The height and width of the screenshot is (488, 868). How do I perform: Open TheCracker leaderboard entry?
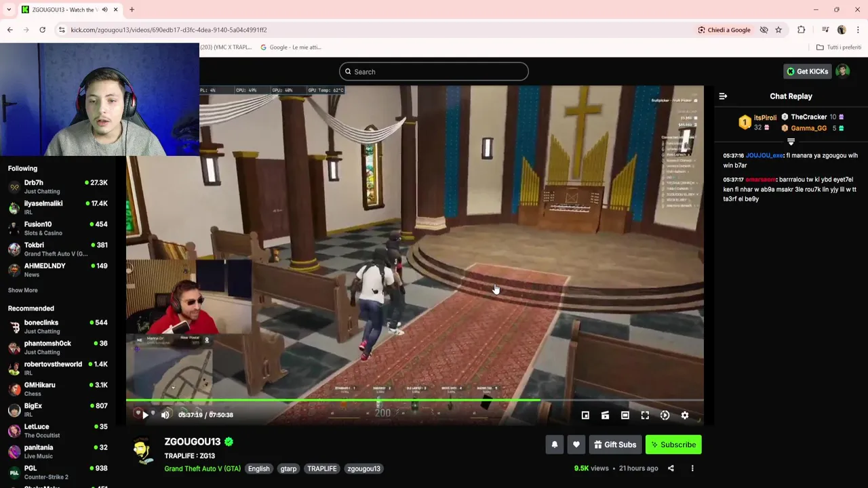(x=811, y=117)
